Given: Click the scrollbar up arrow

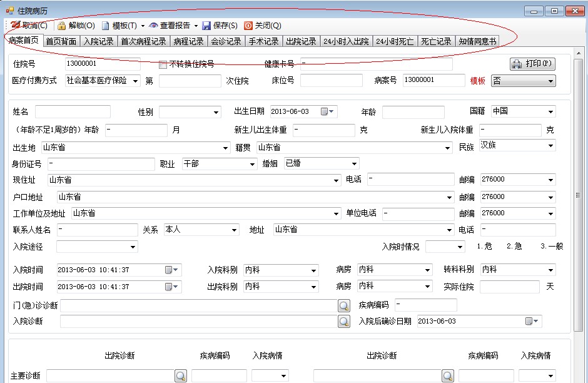Looking at the screenshot, I should point(578,53).
